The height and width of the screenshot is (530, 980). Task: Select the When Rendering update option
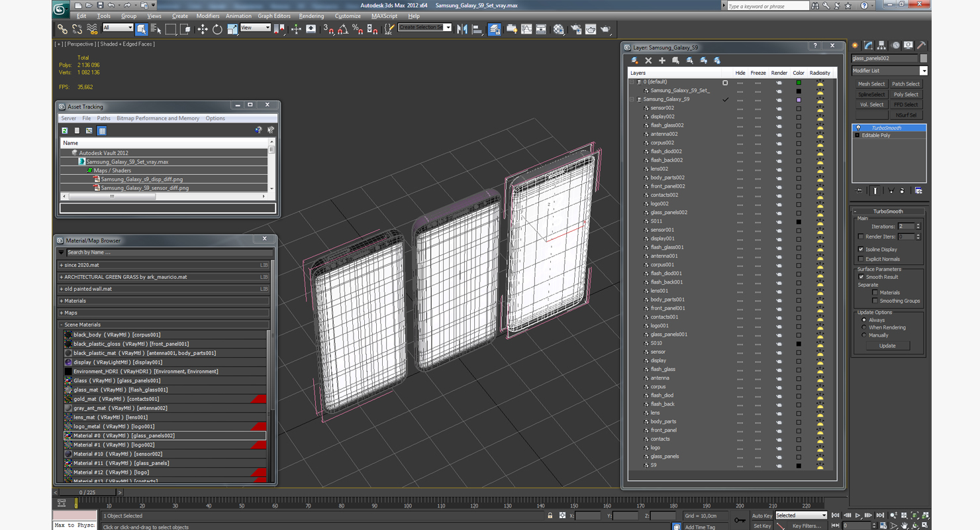pos(864,327)
